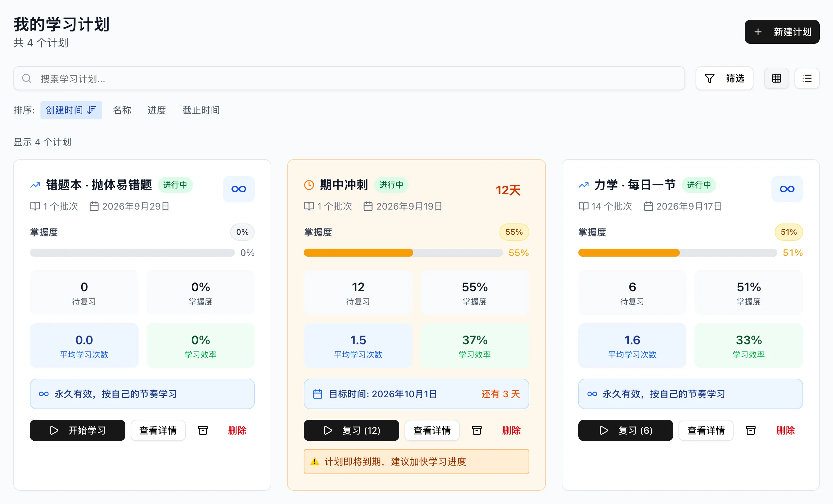Sort plans by 名称

(122, 110)
